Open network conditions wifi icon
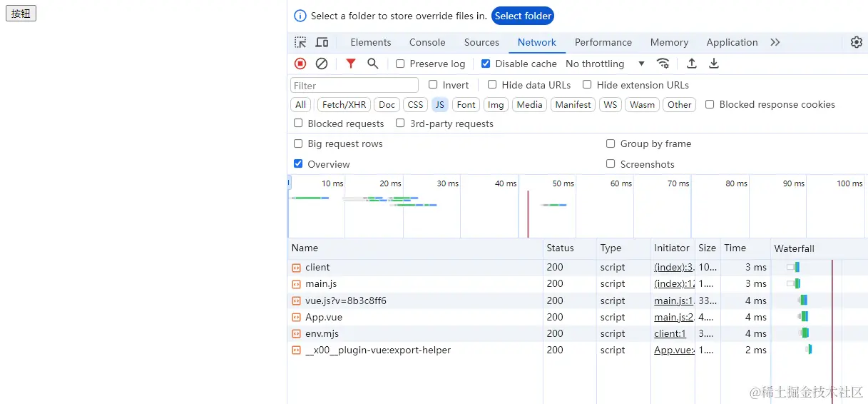Viewport: 868px width, 404px height. [x=663, y=64]
